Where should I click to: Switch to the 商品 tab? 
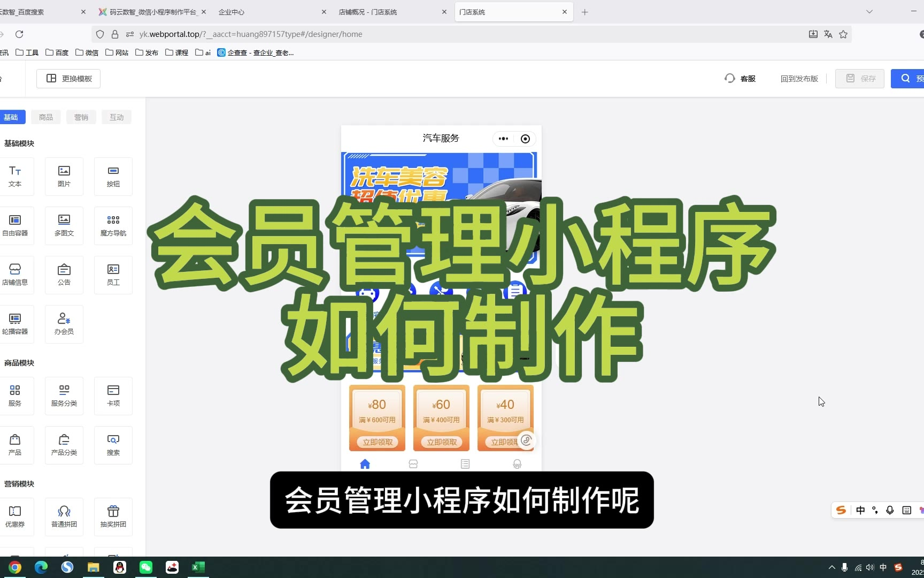(x=46, y=117)
